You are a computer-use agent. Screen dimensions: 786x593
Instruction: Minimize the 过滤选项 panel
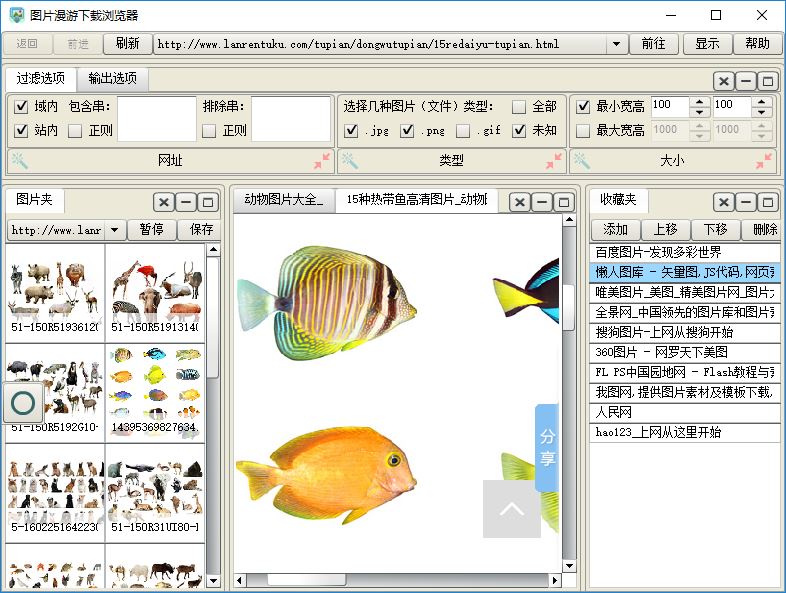click(x=746, y=81)
